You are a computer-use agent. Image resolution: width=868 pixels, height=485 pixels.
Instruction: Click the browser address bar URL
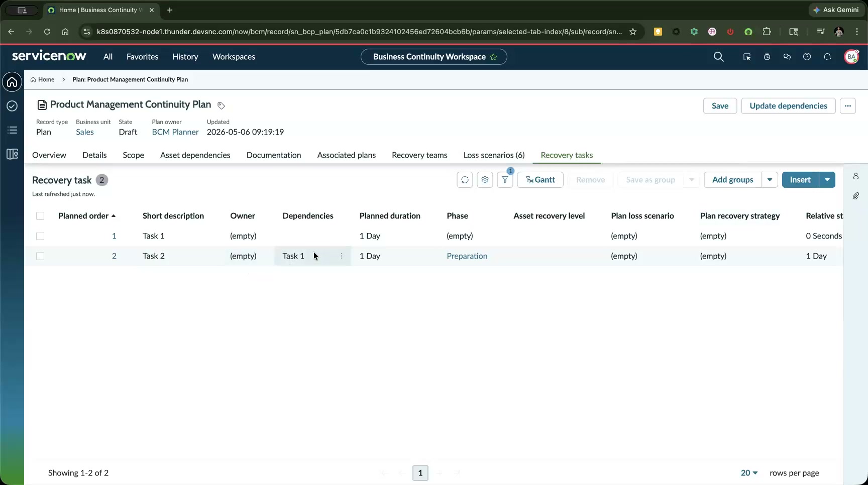point(359,32)
